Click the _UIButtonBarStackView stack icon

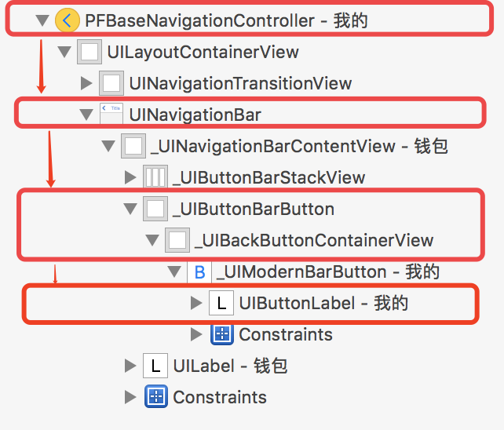click(155, 177)
